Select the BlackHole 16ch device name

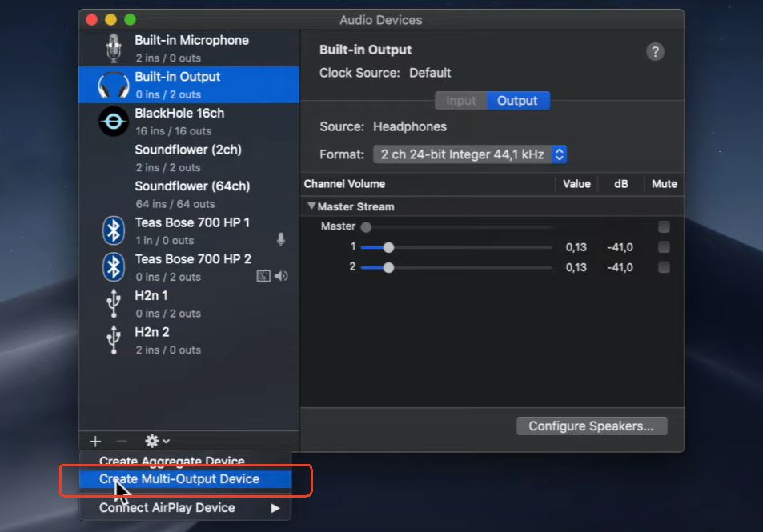[179, 114]
